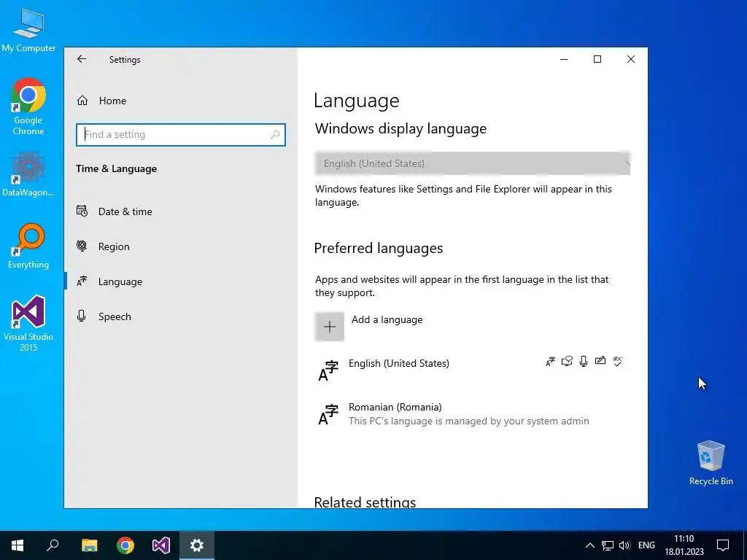The height and width of the screenshot is (560, 747).
Task: Click the Settings gear in taskbar
Action: click(x=197, y=545)
